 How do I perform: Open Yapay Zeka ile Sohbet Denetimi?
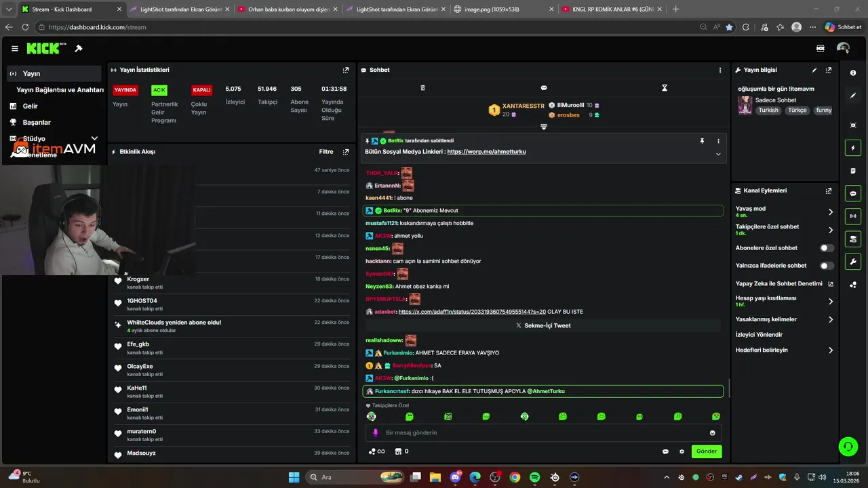(785, 284)
